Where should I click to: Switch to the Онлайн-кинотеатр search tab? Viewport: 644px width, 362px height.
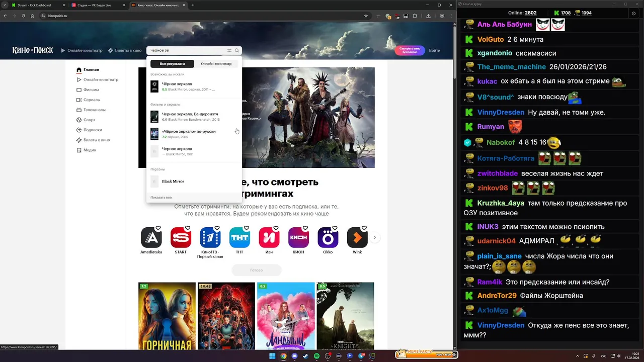216,64
